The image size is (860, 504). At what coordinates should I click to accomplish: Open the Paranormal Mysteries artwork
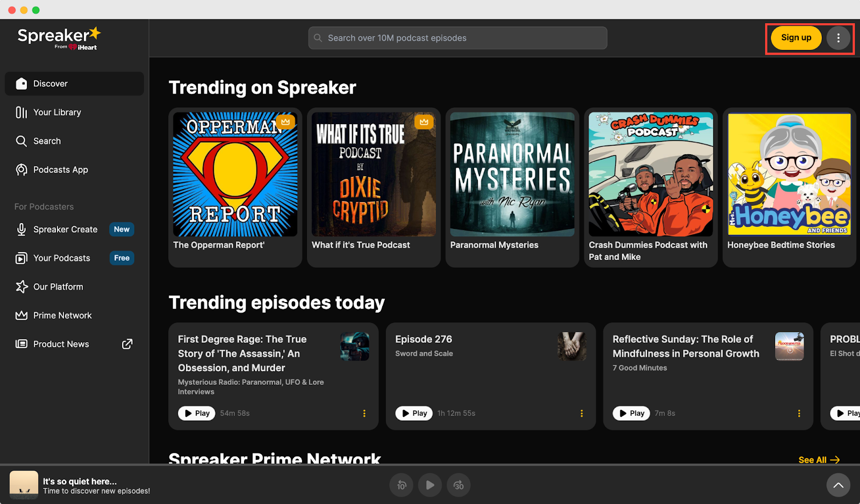click(x=512, y=174)
